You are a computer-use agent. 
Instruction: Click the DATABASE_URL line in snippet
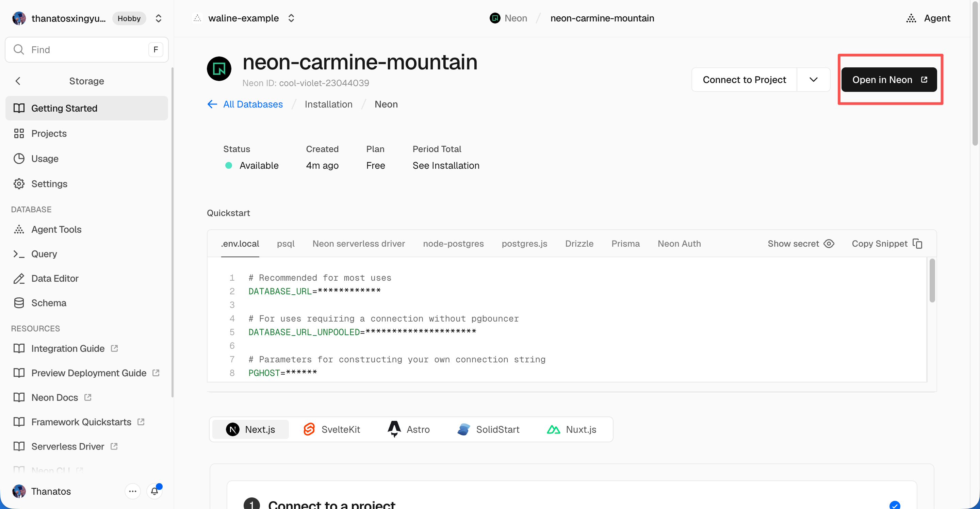coord(314,291)
